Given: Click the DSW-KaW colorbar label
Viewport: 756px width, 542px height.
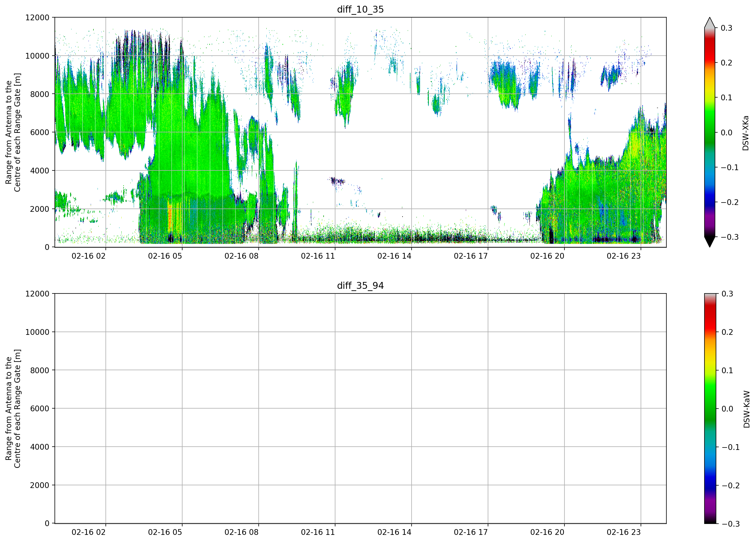Looking at the screenshot, I should tap(746, 409).
